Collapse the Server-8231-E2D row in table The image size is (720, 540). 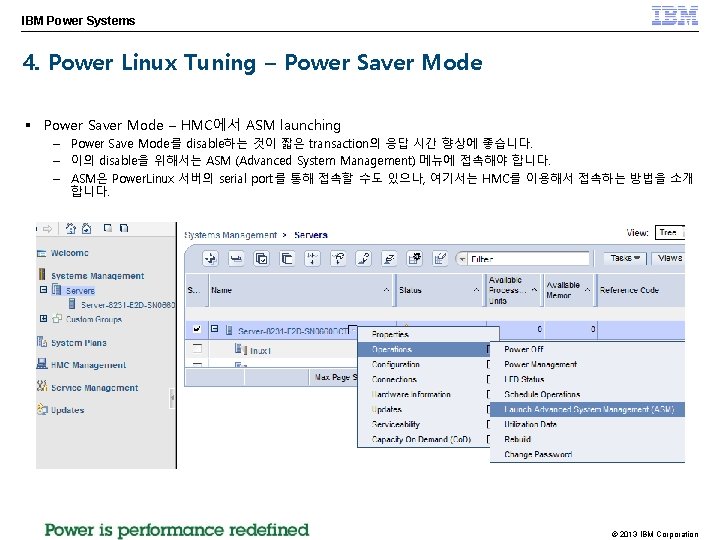coord(214,329)
